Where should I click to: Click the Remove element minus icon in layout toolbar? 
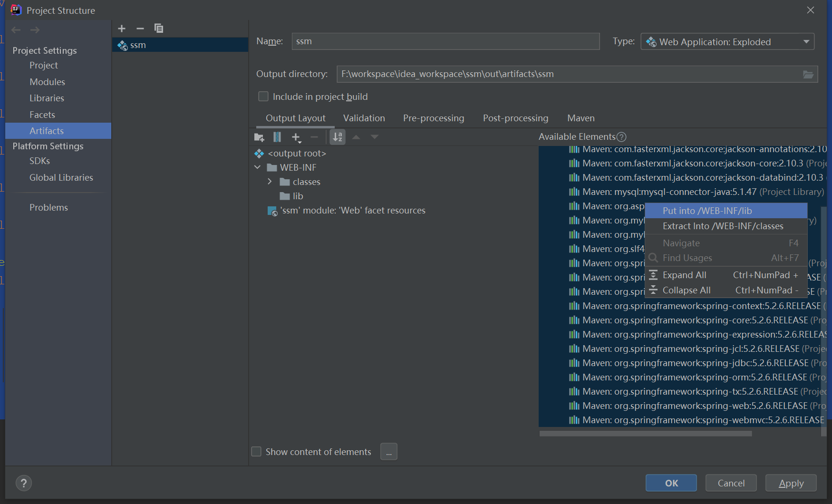[x=314, y=137]
